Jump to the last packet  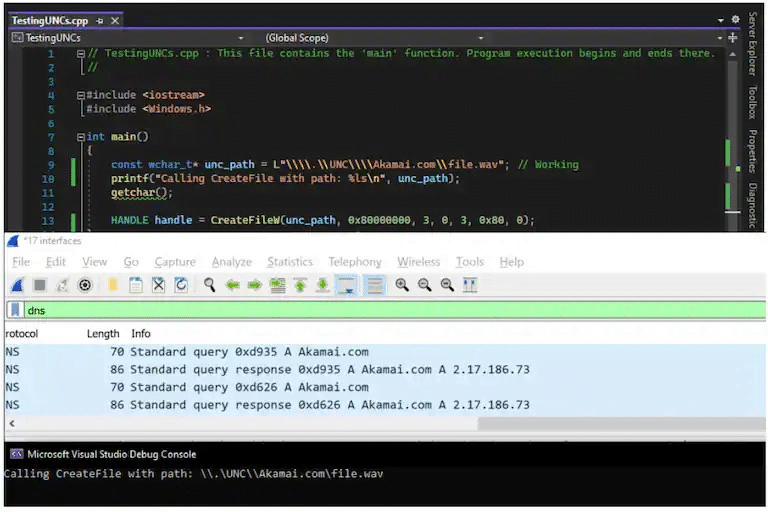pyautogui.click(x=322, y=285)
